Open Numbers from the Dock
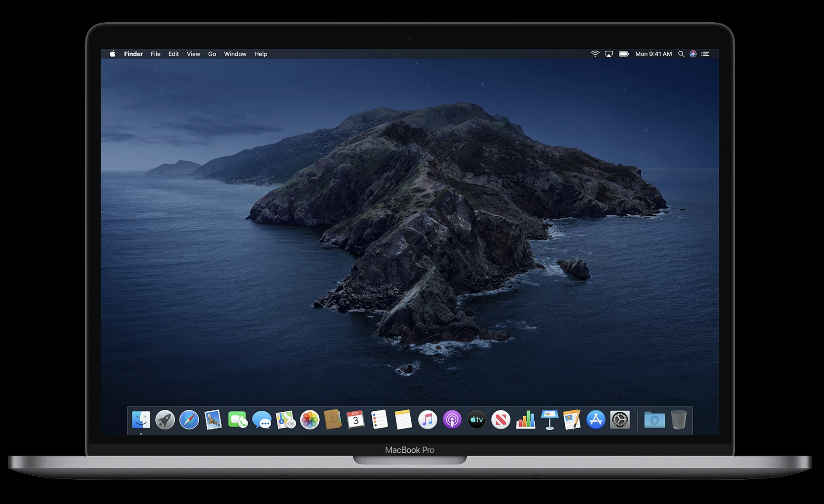The width and height of the screenshot is (824, 504). click(x=526, y=420)
